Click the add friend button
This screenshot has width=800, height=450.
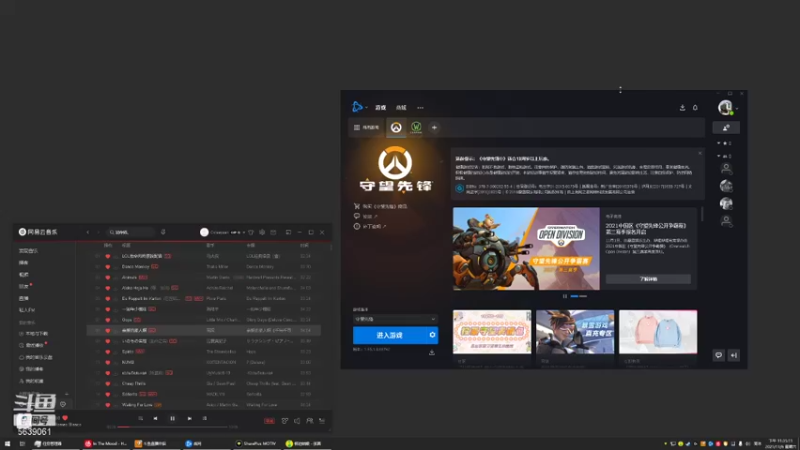[x=726, y=128]
